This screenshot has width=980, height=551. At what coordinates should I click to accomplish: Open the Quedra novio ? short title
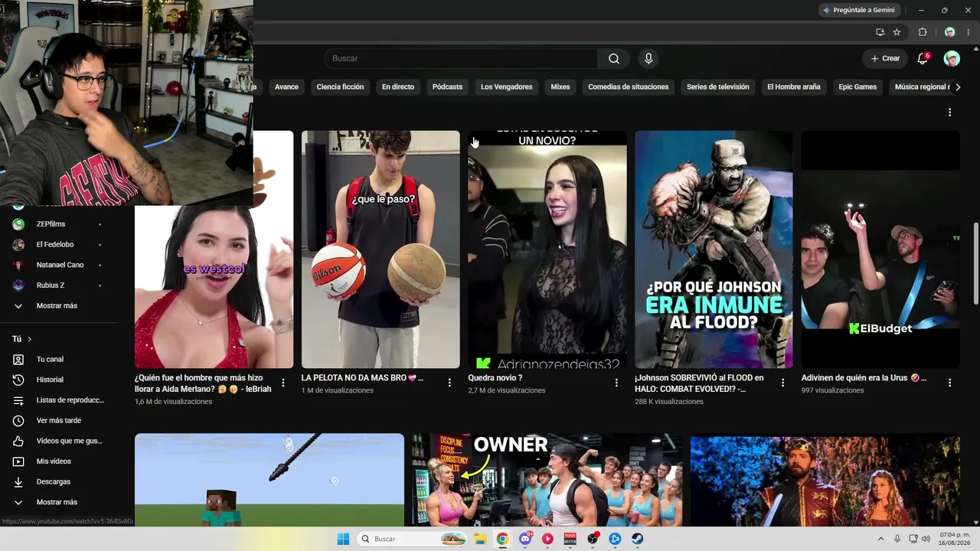495,378
